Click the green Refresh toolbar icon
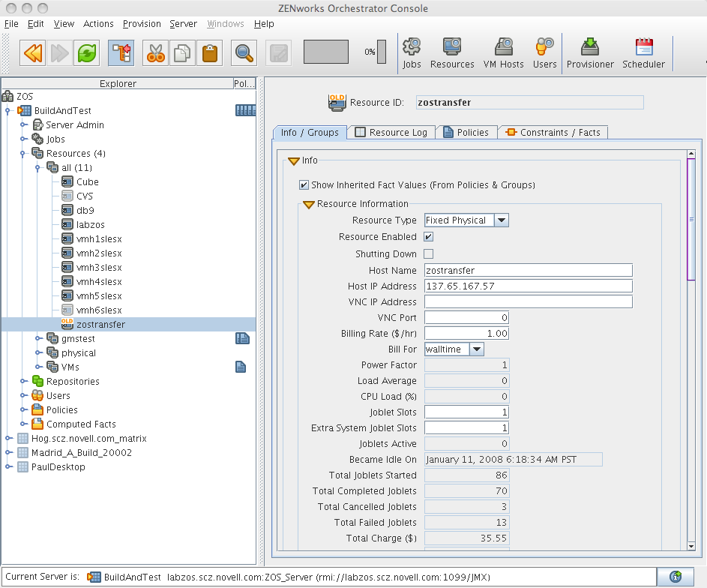The image size is (707, 588). (x=86, y=53)
